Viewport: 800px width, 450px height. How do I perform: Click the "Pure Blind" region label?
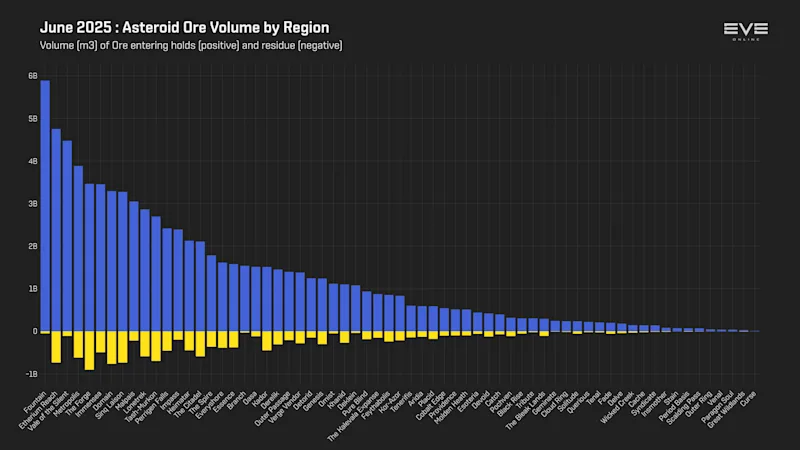click(x=355, y=404)
